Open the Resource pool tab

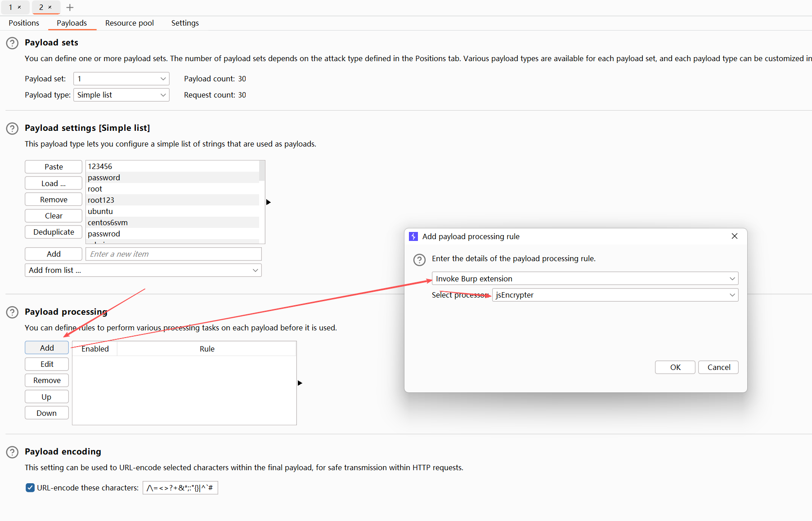pyautogui.click(x=130, y=23)
